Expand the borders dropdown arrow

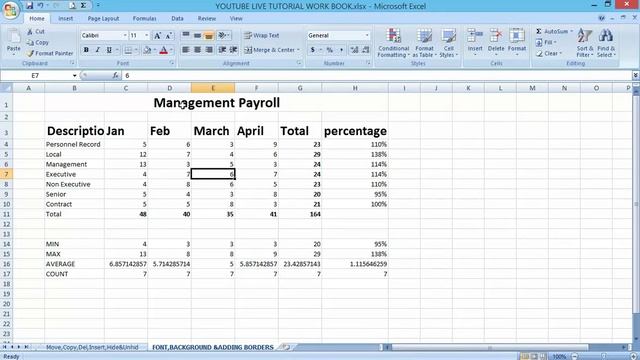[x=136, y=50]
